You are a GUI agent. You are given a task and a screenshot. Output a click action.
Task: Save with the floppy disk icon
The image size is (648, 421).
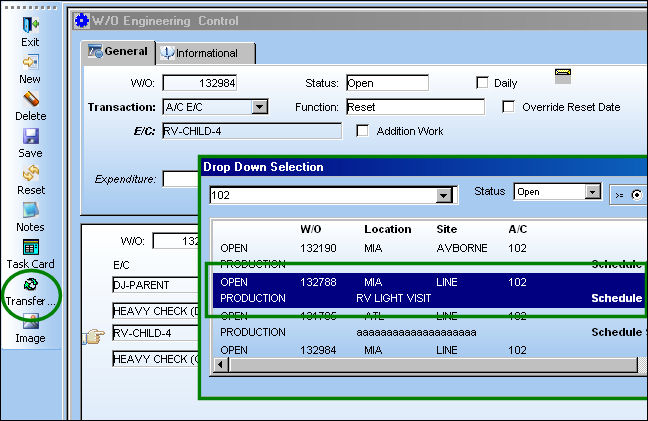point(31,136)
